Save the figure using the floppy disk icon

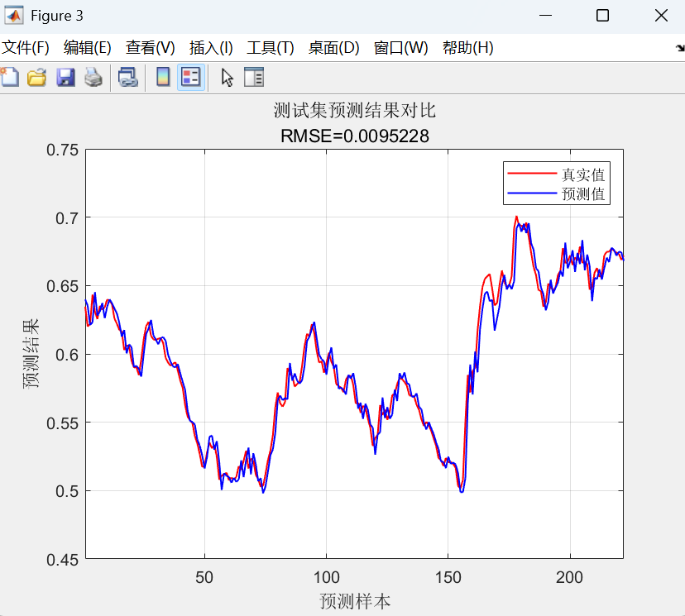[65, 77]
